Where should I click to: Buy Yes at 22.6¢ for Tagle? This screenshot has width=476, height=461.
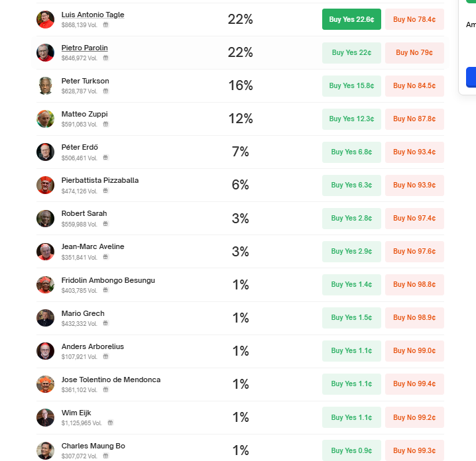coord(351,19)
